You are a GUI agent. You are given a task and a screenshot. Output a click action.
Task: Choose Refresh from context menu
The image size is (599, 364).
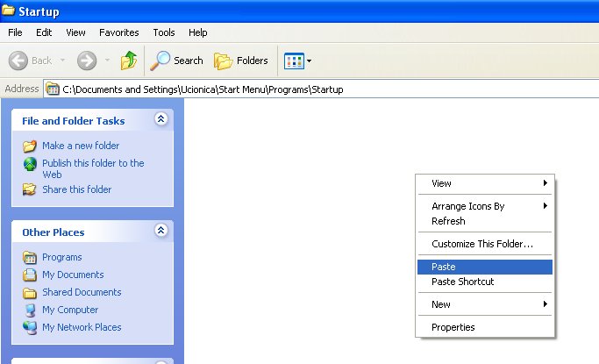pyautogui.click(x=485, y=221)
